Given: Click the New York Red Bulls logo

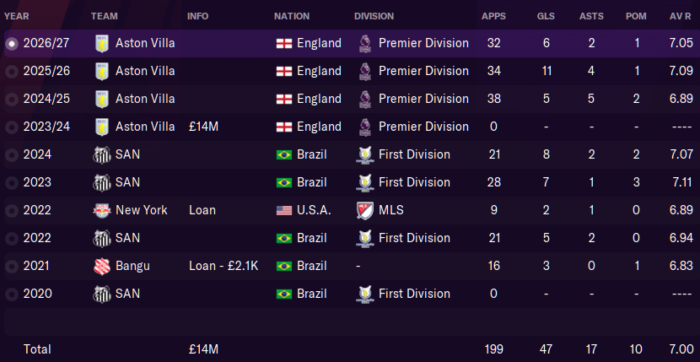Looking at the screenshot, I should click(102, 210).
